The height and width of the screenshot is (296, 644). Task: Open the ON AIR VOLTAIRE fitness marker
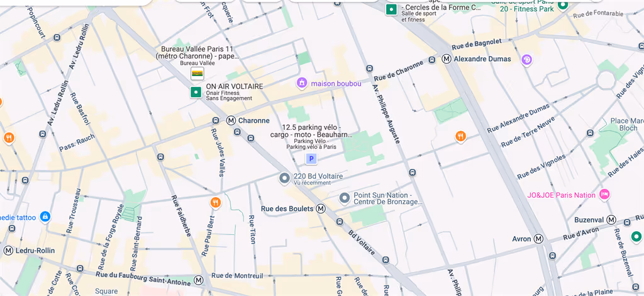[x=196, y=92]
